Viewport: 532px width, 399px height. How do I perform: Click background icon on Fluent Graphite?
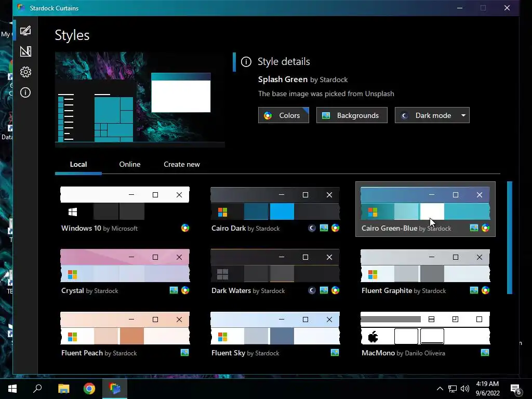(x=474, y=290)
